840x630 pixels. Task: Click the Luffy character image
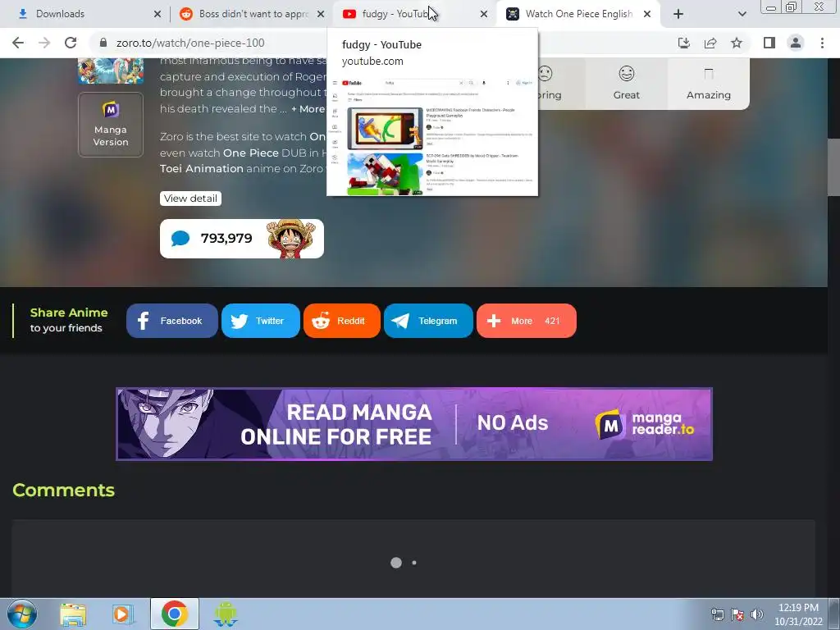291,239
